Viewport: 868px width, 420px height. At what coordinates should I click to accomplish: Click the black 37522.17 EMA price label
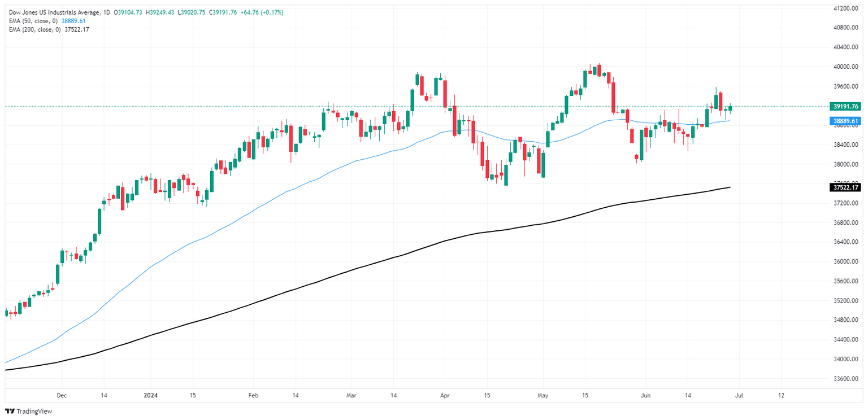pos(846,187)
